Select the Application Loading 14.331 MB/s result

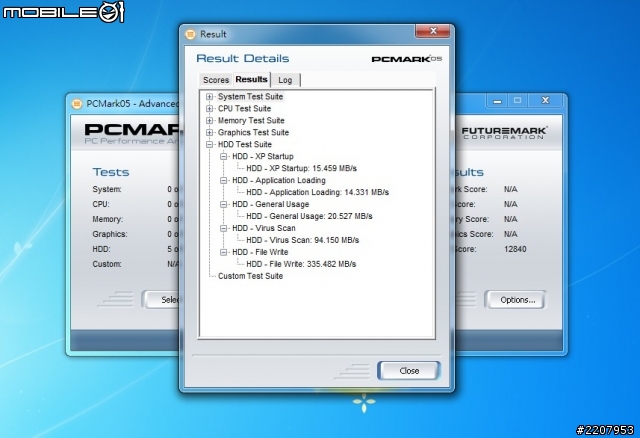click(318, 192)
